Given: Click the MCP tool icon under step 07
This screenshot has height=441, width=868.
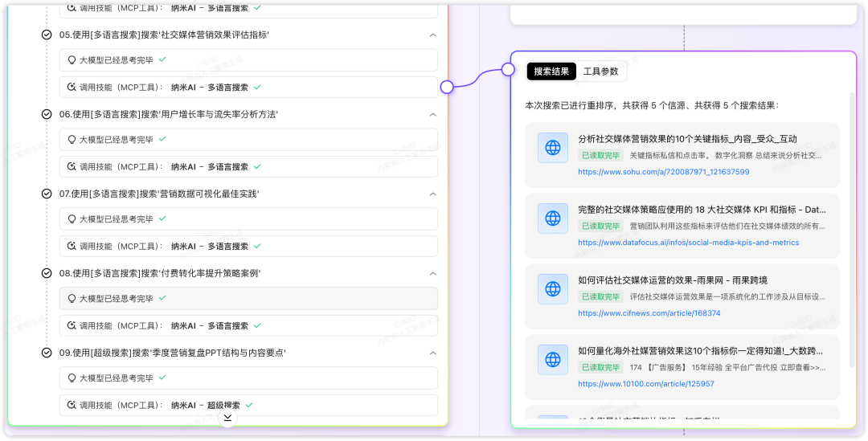Looking at the screenshot, I should pos(72,247).
